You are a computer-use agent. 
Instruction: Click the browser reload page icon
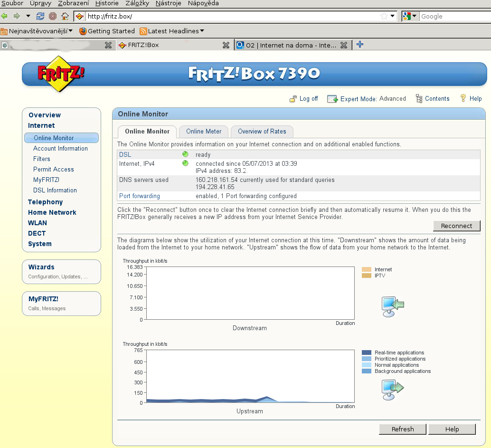click(x=40, y=16)
